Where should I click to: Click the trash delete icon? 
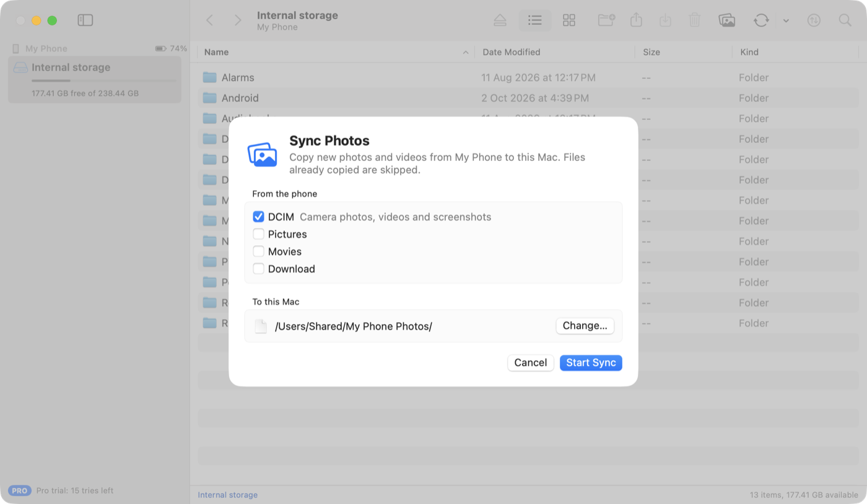pos(695,20)
